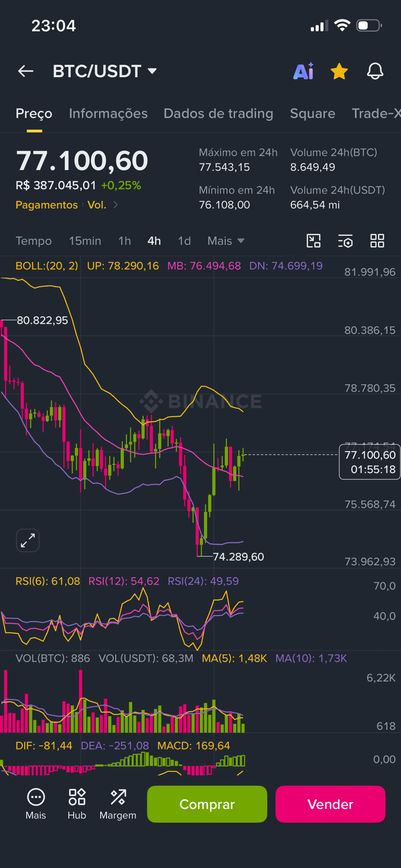The width and height of the screenshot is (401, 868).
Task: Tap the UP: 78.290,16 value
Action: coord(123,265)
